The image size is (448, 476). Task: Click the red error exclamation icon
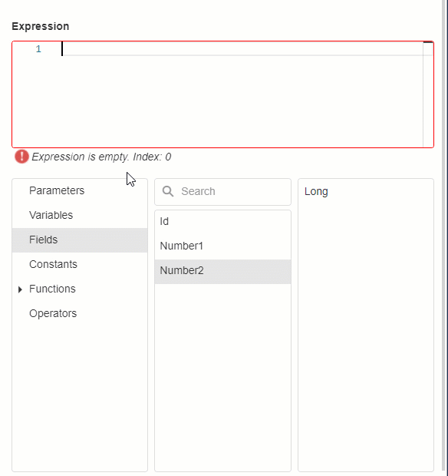pyautogui.click(x=21, y=157)
